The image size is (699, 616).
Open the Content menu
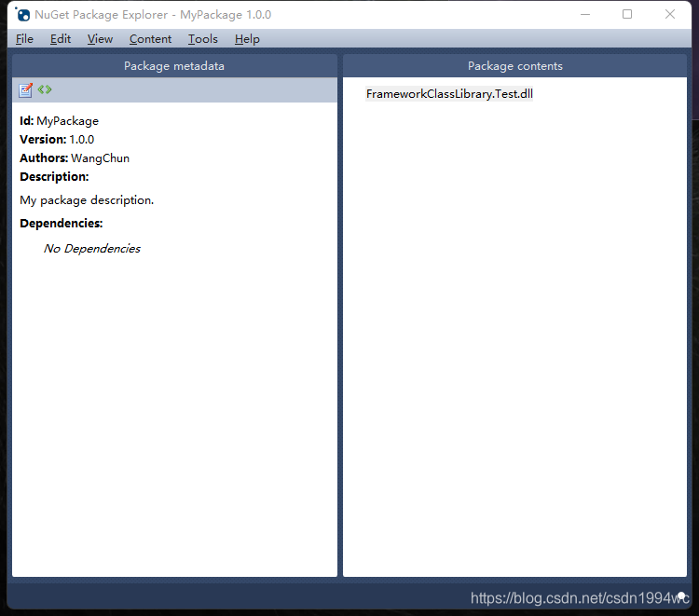click(x=150, y=39)
